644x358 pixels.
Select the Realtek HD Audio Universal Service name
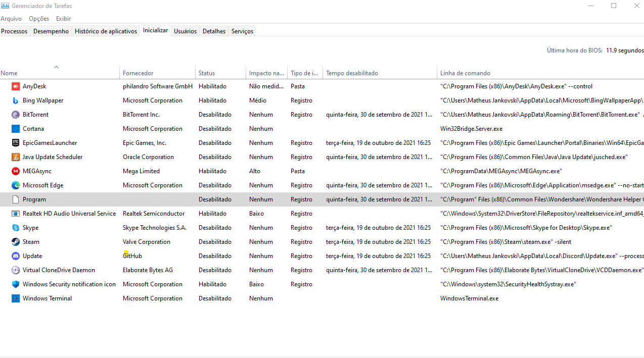pyautogui.click(x=69, y=214)
